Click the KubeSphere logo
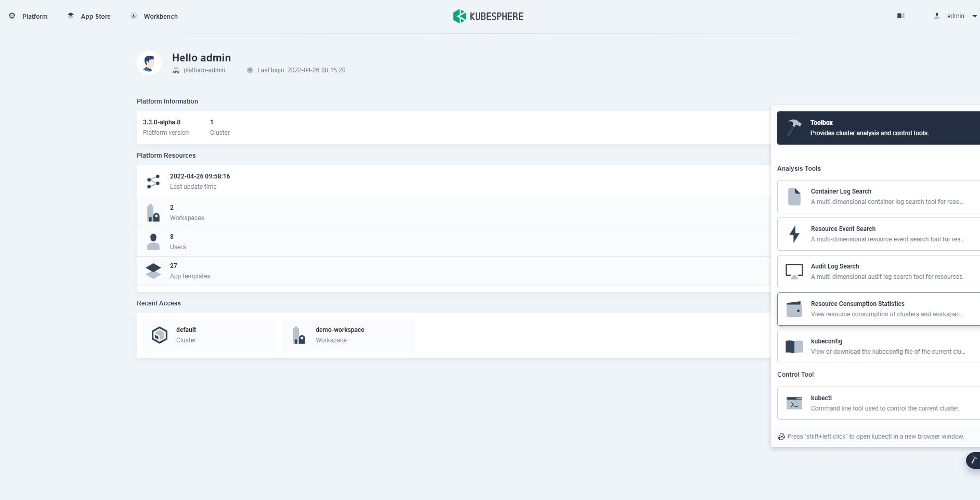Viewport: 980px width, 500px height. click(x=488, y=16)
